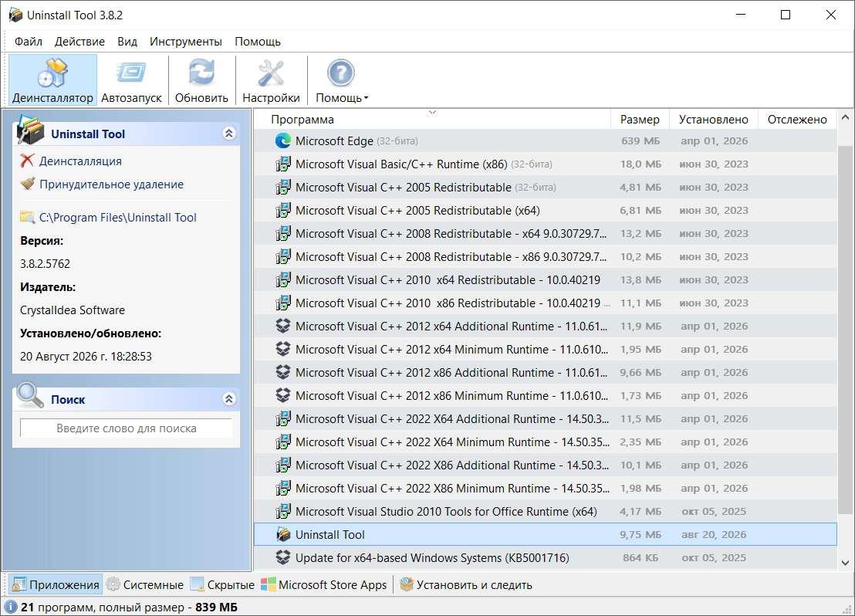The height and width of the screenshot is (616, 855).
Task: Click icon of Visual C++ 2010 x64 Redistributable
Action: point(283,280)
